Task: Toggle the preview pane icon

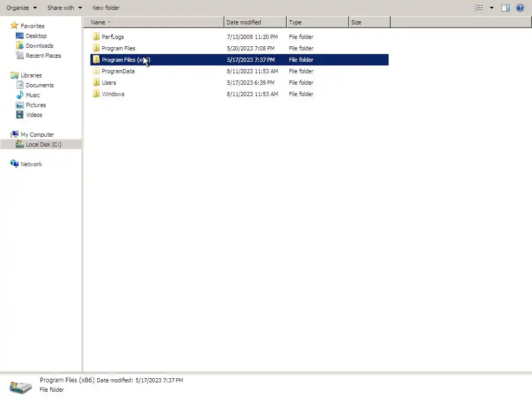Action: click(506, 8)
